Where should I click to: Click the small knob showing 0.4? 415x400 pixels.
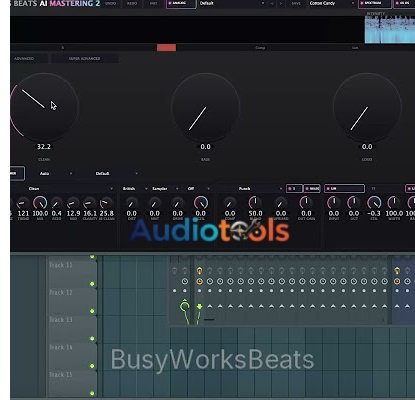pyautogui.click(x=56, y=203)
